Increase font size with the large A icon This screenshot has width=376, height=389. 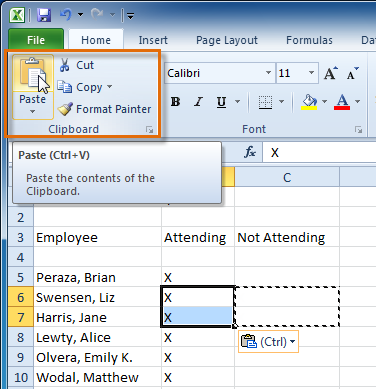point(331,73)
